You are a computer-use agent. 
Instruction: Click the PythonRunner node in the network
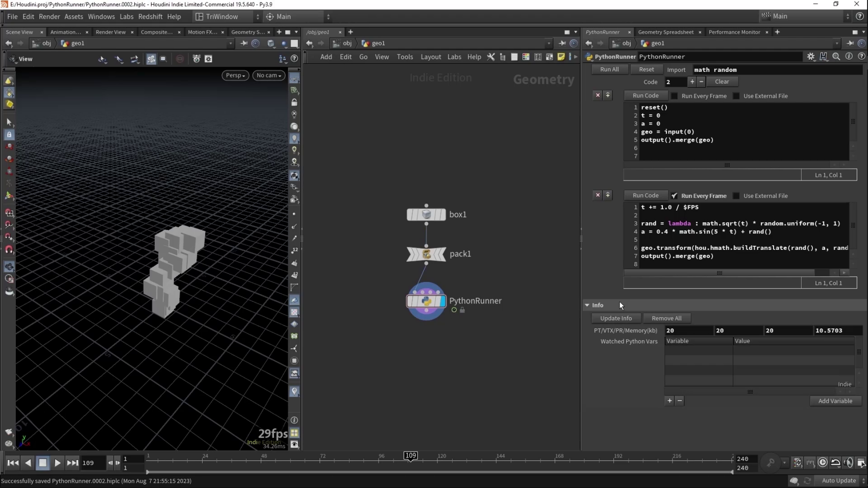(426, 301)
